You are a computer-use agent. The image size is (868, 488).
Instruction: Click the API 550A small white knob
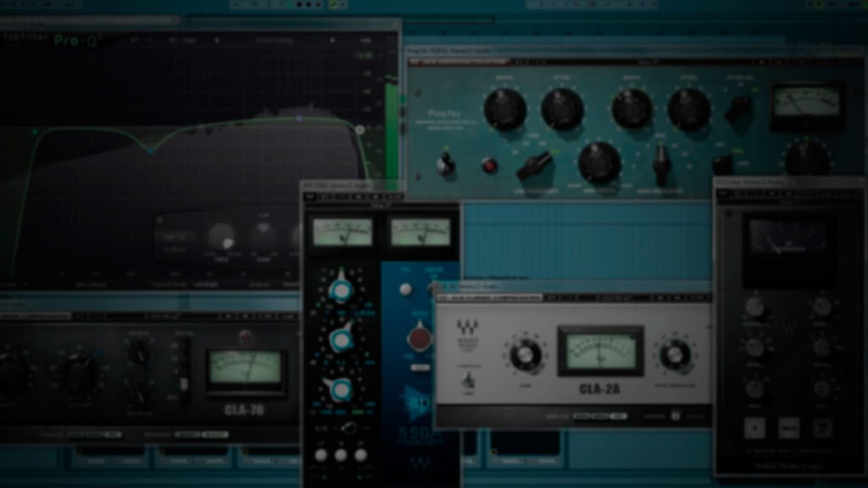pyautogui.click(x=405, y=290)
